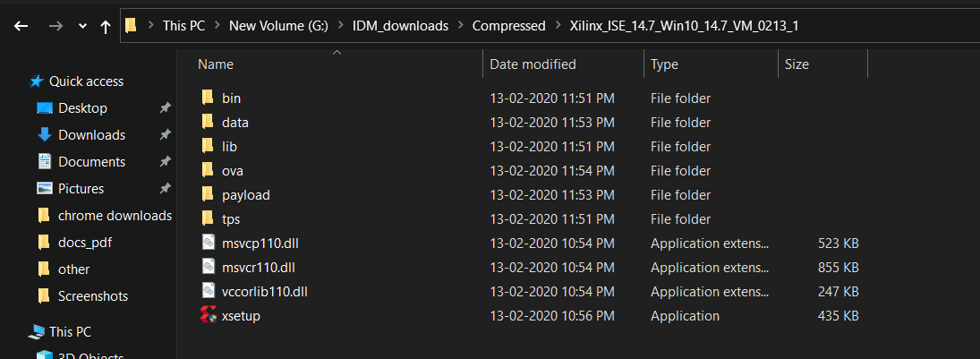
Task: Click the Quick access star icon
Action: tap(37, 81)
